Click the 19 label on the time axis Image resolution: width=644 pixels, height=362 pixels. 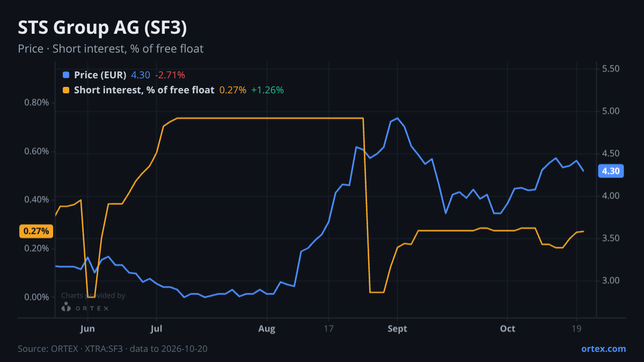pyautogui.click(x=577, y=328)
